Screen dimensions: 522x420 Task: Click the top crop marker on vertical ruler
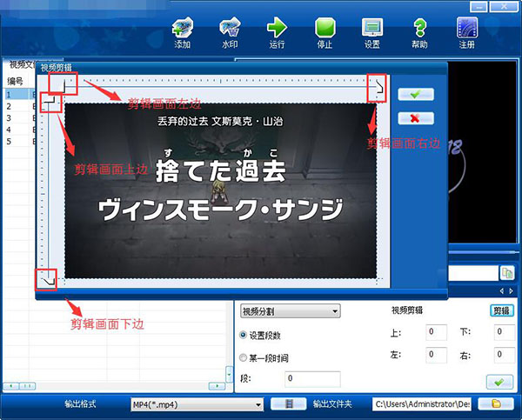pyautogui.click(x=50, y=99)
